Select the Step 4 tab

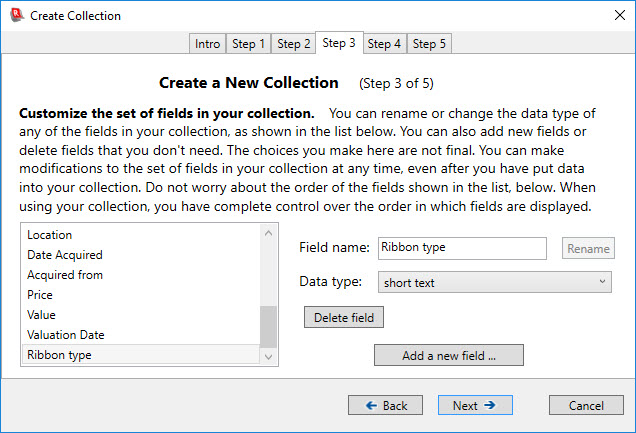point(384,44)
